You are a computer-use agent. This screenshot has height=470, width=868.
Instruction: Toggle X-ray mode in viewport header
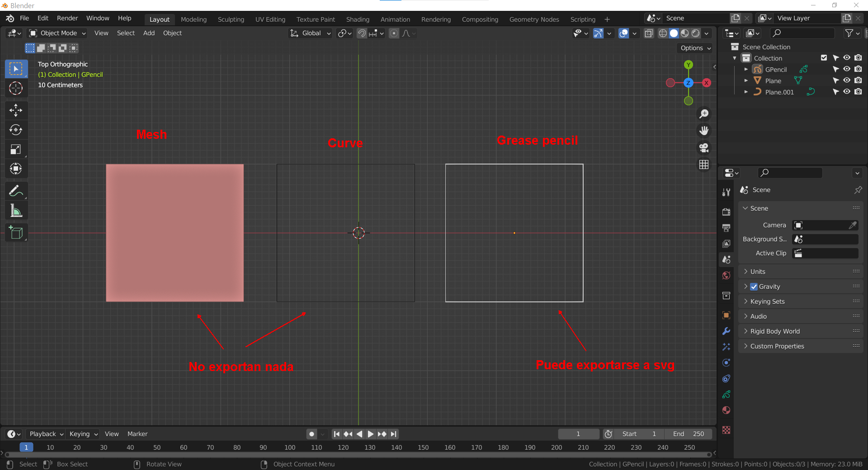(649, 33)
